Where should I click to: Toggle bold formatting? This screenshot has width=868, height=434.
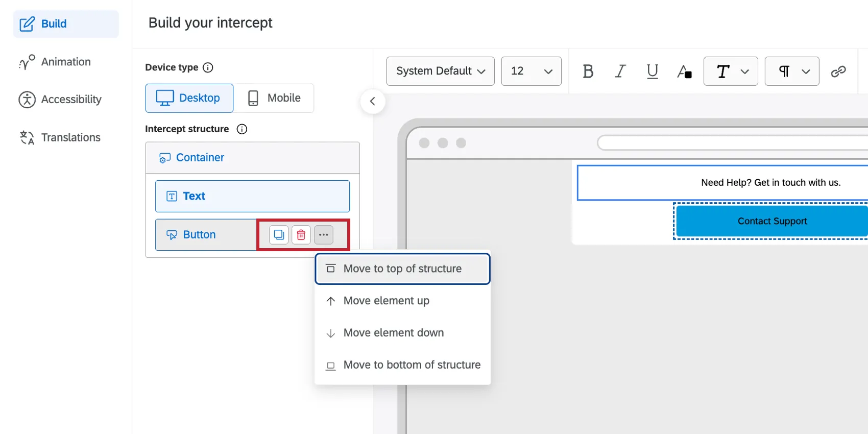pos(588,71)
